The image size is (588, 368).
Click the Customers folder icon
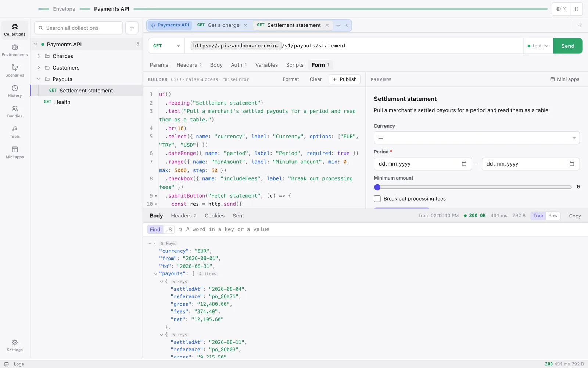pos(47,68)
